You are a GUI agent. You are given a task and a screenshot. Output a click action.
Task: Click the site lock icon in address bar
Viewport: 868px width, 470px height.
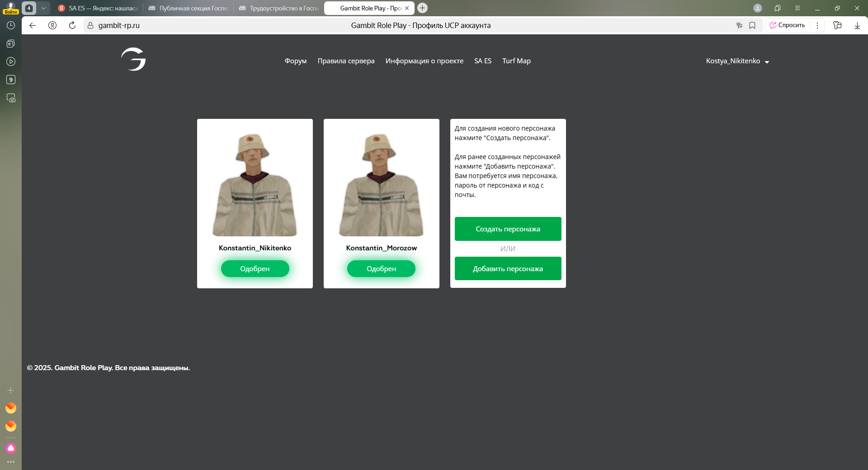click(90, 25)
